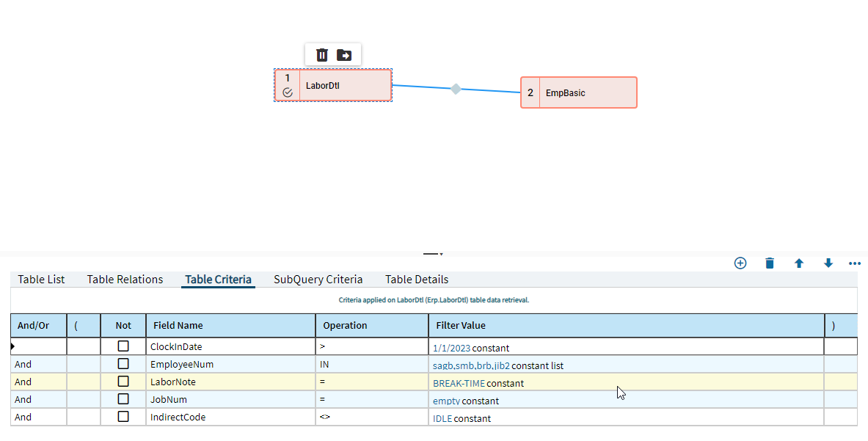Open Operation cell for EmployeeNum row
The width and height of the screenshot is (868, 441).
[x=372, y=364]
